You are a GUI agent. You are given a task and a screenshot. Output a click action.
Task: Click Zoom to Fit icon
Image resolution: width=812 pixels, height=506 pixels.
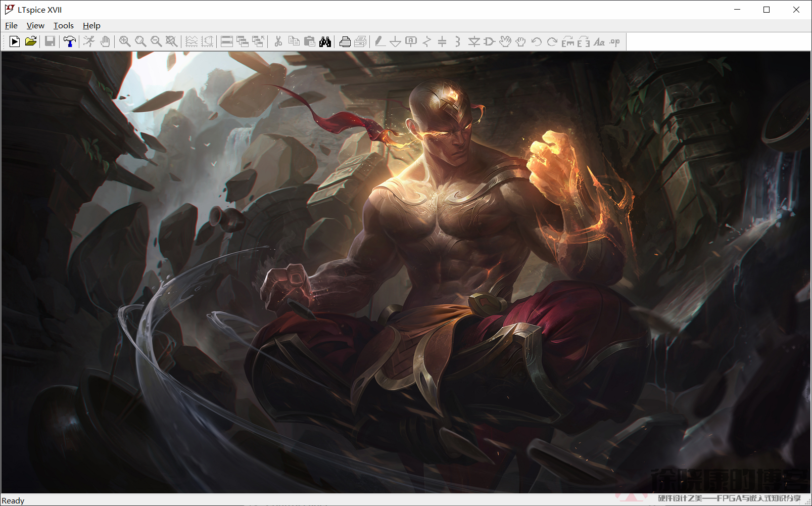172,41
